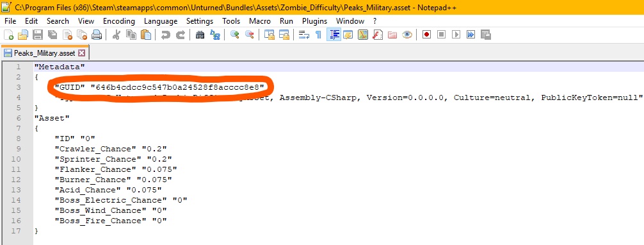Open the Language menu
The height and width of the screenshot is (245, 644).
tap(161, 21)
